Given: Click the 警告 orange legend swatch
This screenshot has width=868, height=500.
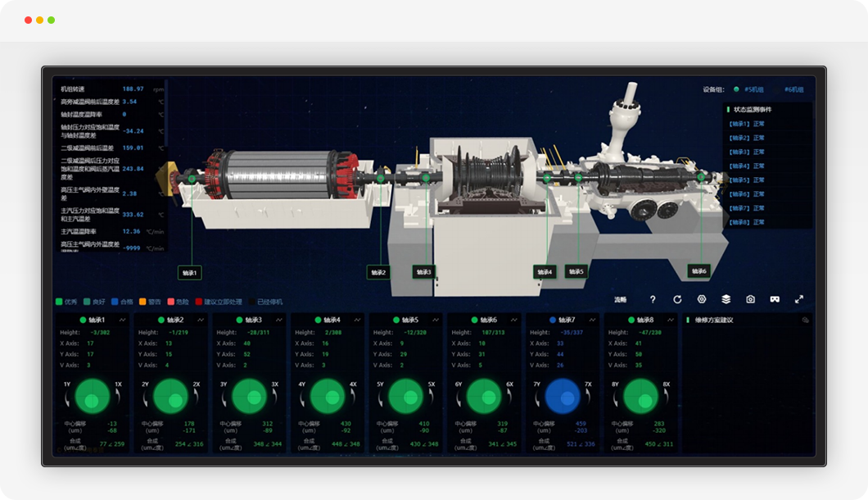Looking at the screenshot, I should tap(142, 302).
